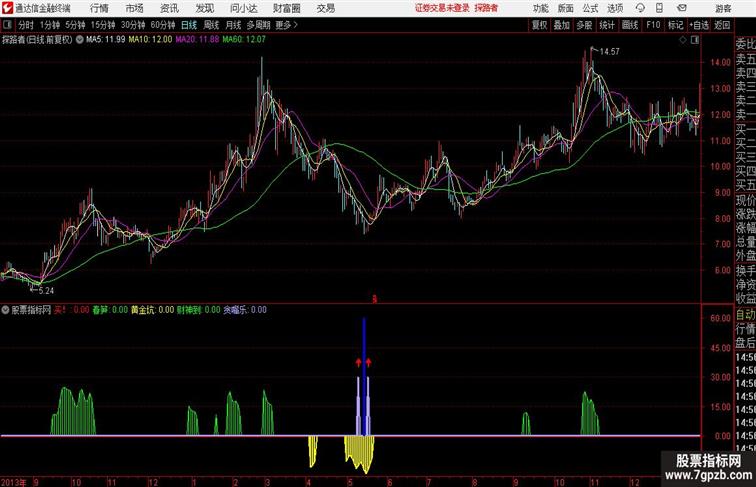The image size is (756, 487).
Task: Click the MA20: 11.88 indicator value
Action: [x=197, y=40]
